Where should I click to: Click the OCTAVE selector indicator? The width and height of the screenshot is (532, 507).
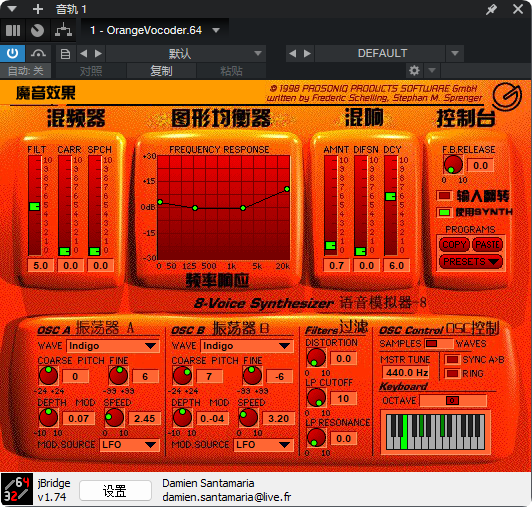pos(452,400)
